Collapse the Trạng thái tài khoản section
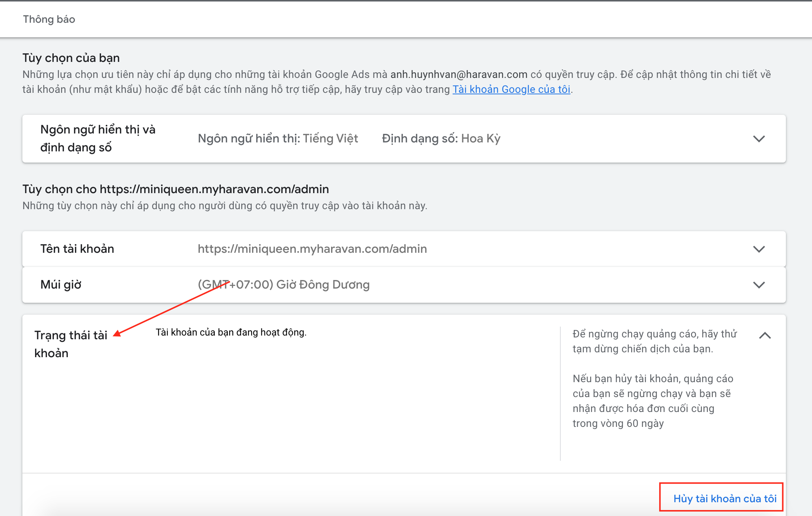The width and height of the screenshot is (812, 516). pos(765,336)
